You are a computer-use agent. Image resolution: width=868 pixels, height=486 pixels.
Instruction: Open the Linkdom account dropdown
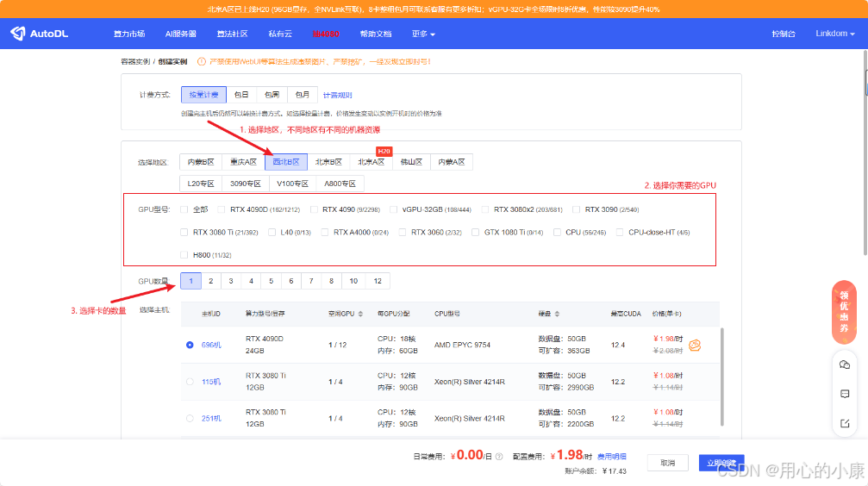834,34
